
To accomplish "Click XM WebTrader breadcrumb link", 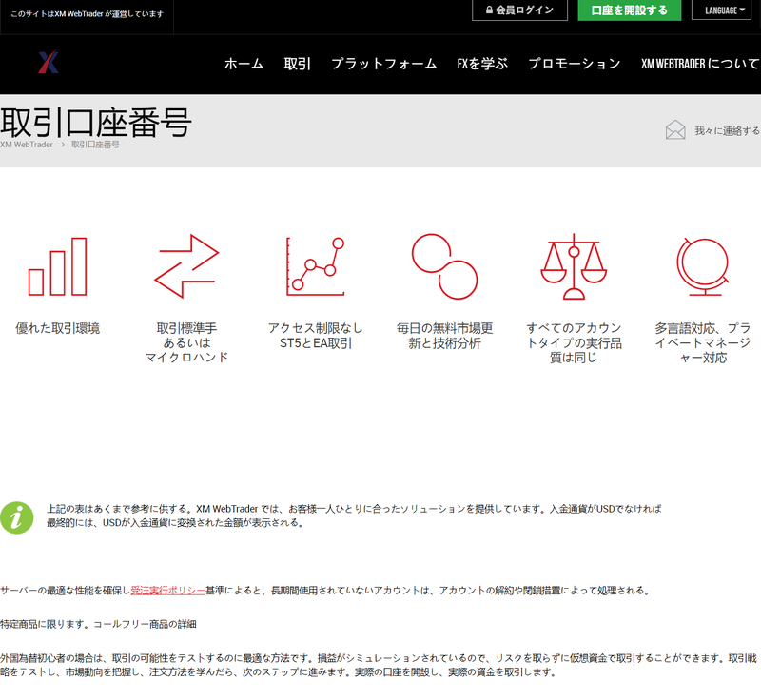I will point(27,145).
